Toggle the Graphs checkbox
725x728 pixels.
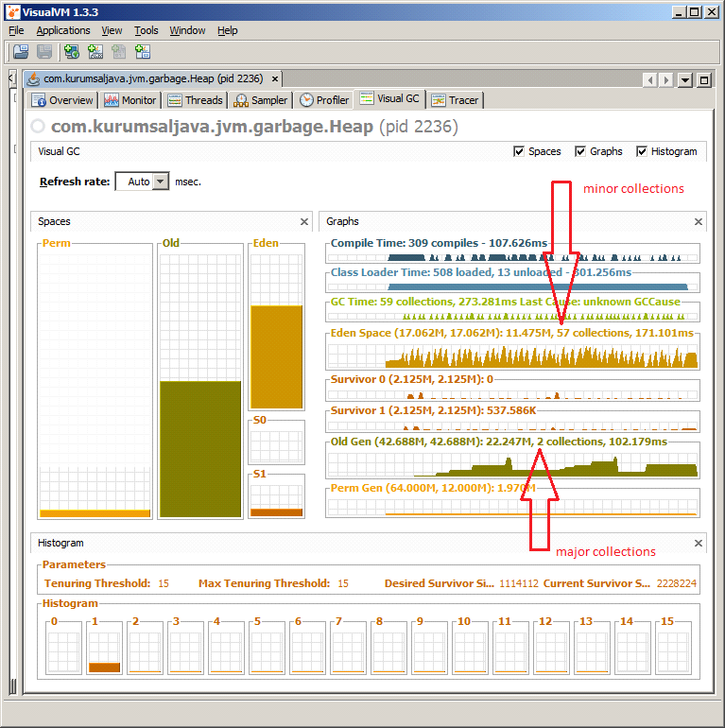[x=579, y=151]
